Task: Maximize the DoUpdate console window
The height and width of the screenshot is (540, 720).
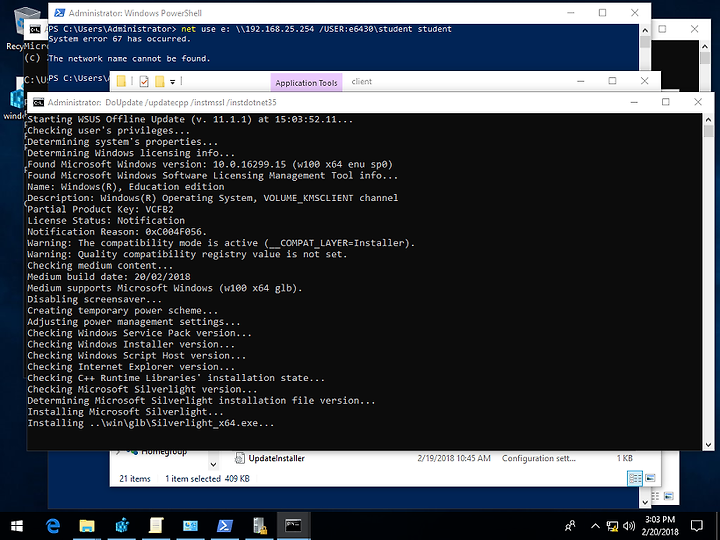Action: (666, 102)
